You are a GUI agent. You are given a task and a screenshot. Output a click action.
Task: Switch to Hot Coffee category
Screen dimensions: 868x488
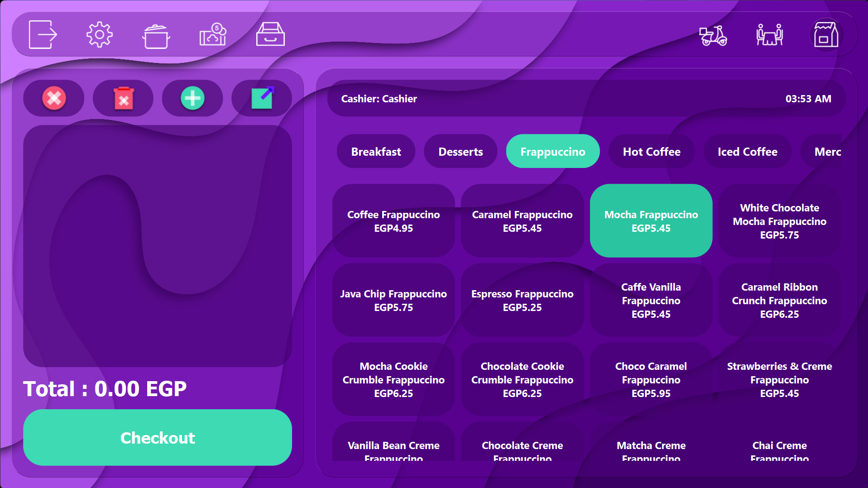click(x=652, y=152)
